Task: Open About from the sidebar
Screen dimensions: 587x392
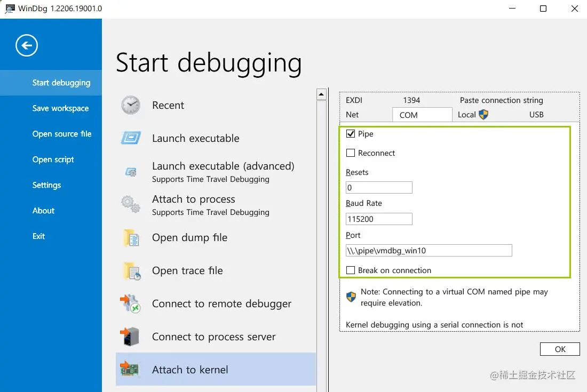Action: (x=51, y=211)
